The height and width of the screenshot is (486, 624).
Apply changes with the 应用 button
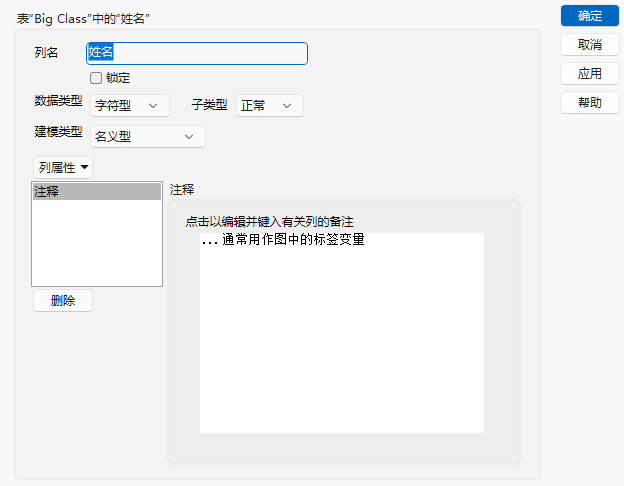[590, 74]
